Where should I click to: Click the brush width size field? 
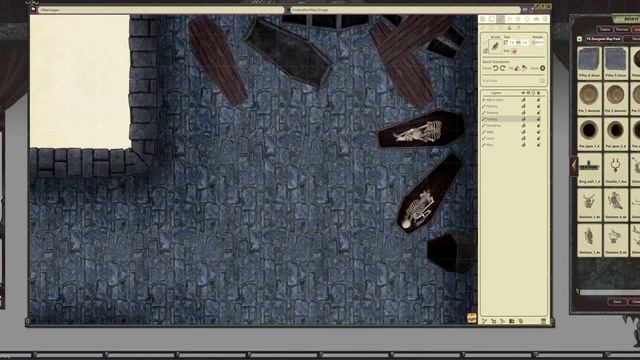coord(512,42)
